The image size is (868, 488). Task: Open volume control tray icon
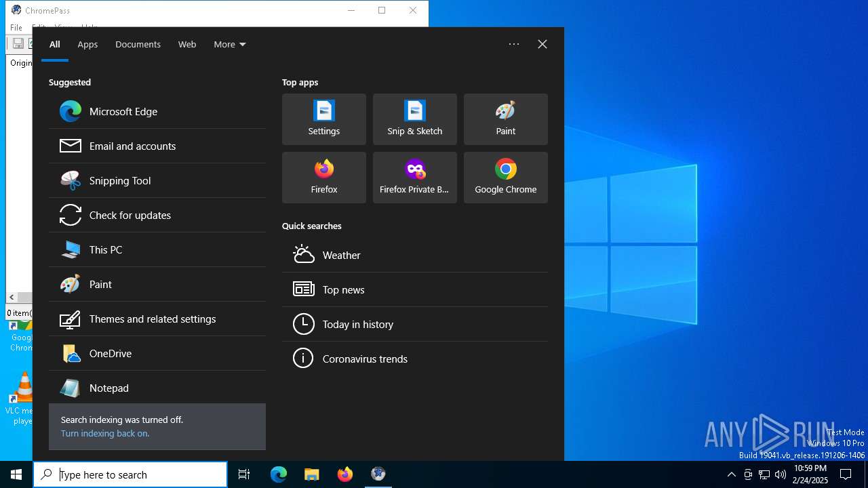pos(781,474)
